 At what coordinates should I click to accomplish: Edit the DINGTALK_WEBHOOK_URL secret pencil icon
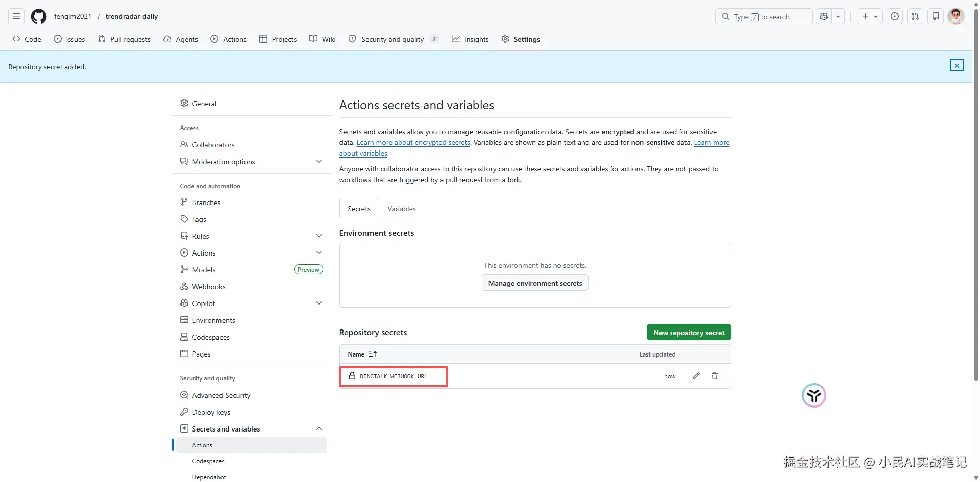point(696,376)
